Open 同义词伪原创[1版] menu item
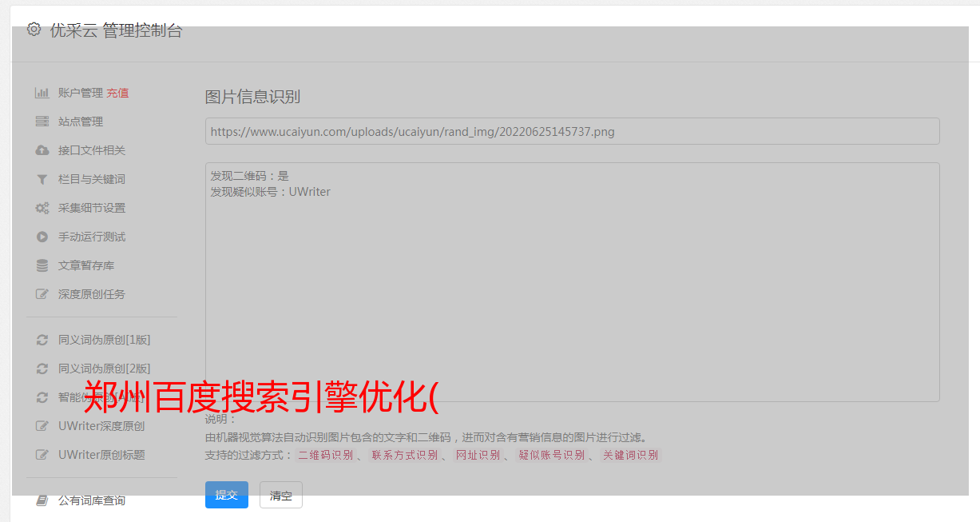The image size is (980, 522). (105, 340)
